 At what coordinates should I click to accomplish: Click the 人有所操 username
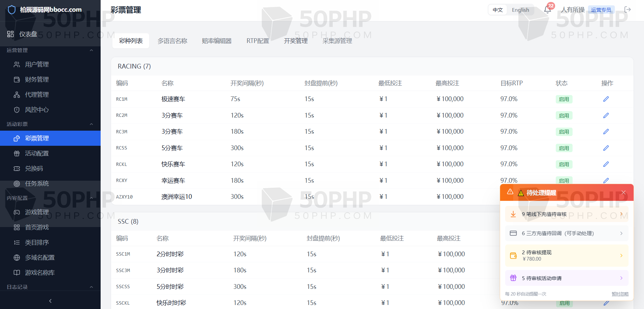tap(573, 10)
